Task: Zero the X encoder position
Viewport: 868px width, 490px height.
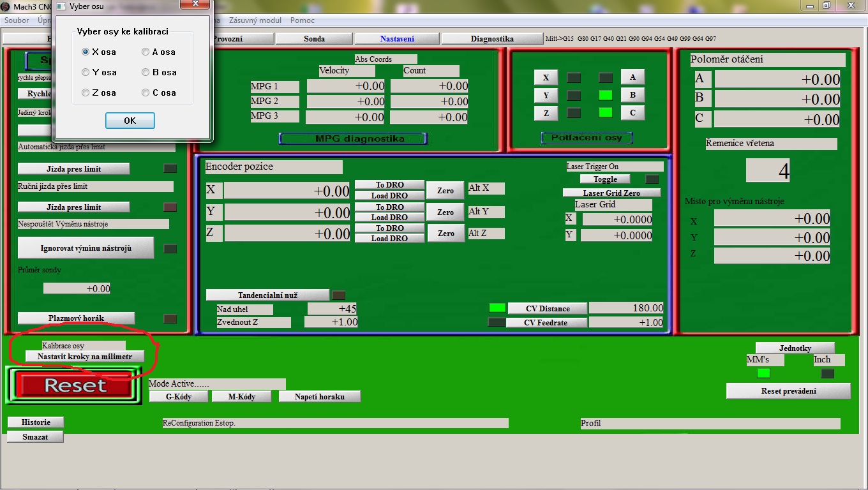Action: pyautogui.click(x=445, y=191)
